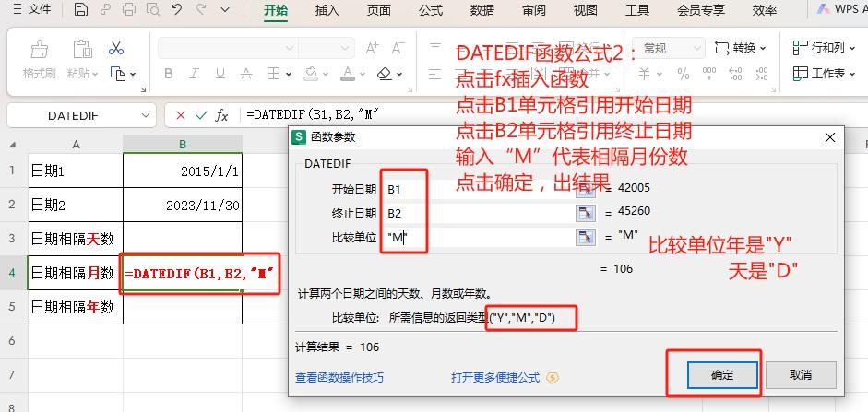The width and height of the screenshot is (868, 412).
Task: Open Print Preview from quick toolbar
Action: (x=153, y=9)
